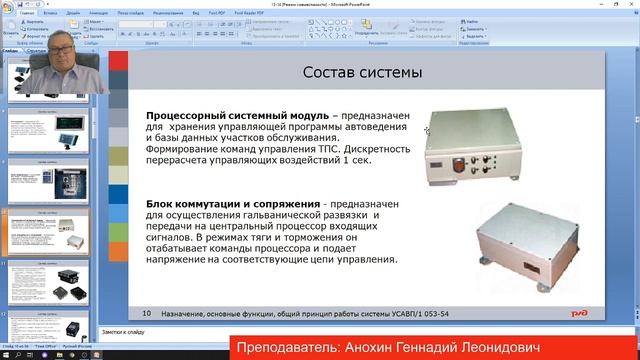This screenshot has height=360, width=640.
Task: Clear all text formatting
Action: (x=187, y=24)
